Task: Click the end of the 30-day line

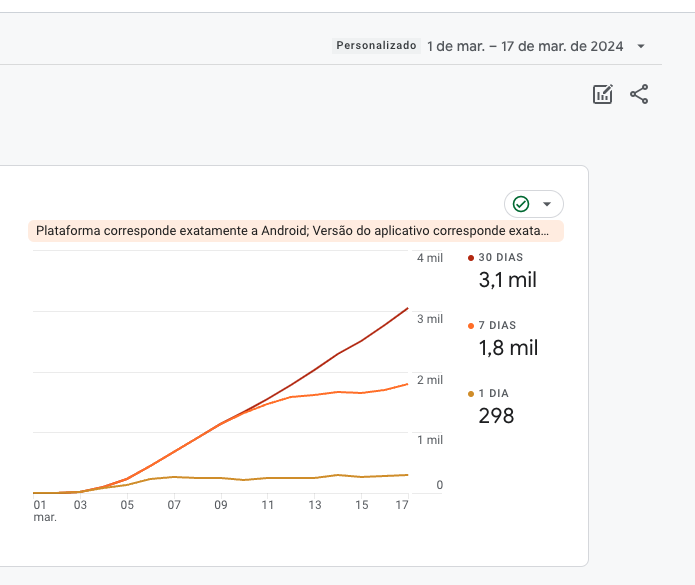Action: point(407,308)
